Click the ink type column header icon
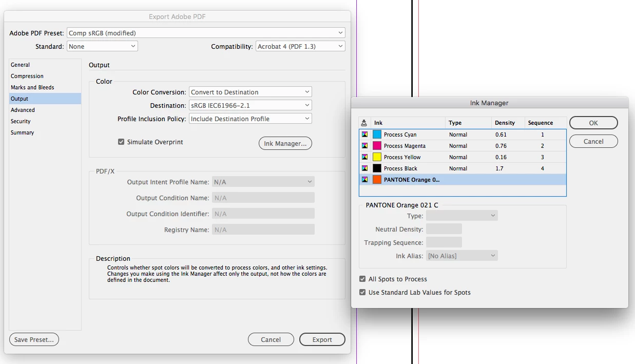The image size is (635, 364). tap(364, 123)
